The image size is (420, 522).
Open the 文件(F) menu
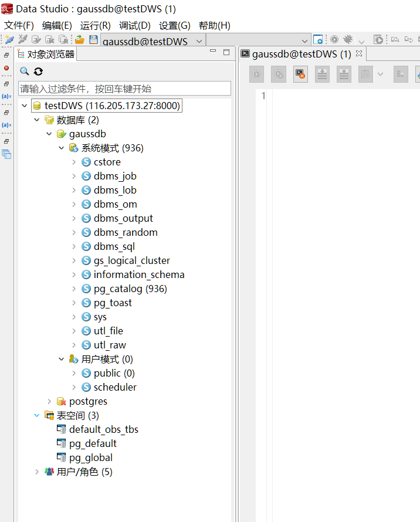click(x=19, y=26)
